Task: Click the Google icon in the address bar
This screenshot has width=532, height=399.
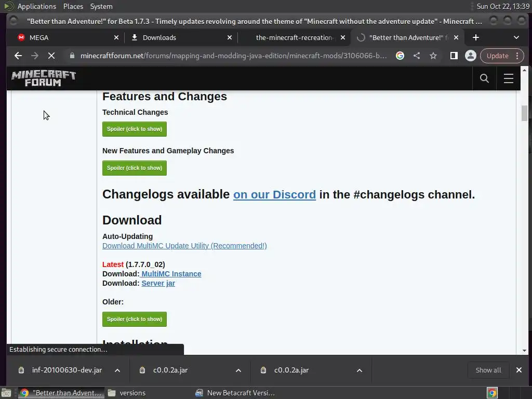Action: pos(400,56)
